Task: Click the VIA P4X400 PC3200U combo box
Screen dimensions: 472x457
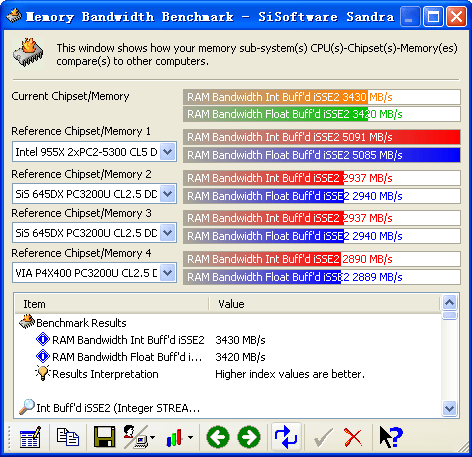Action: pos(94,273)
